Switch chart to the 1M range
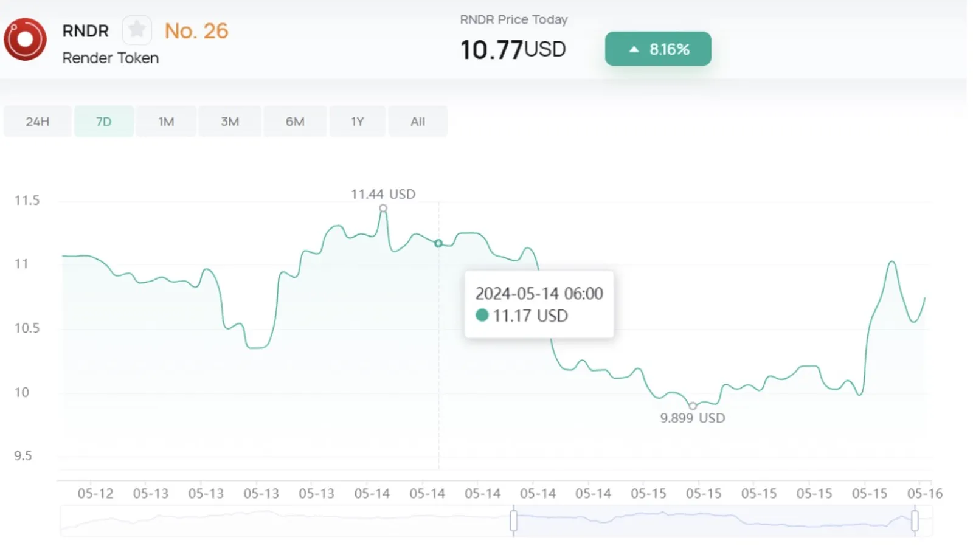The image size is (973, 560). pos(166,122)
